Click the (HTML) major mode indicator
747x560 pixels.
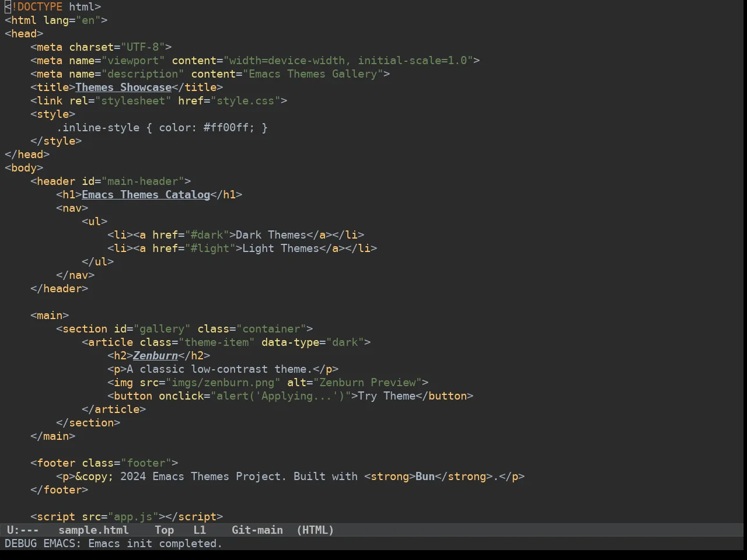[315, 530]
